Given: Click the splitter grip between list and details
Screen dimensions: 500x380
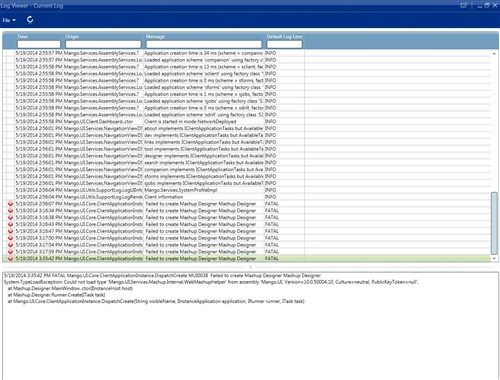Looking at the screenshot, I should [251, 267].
